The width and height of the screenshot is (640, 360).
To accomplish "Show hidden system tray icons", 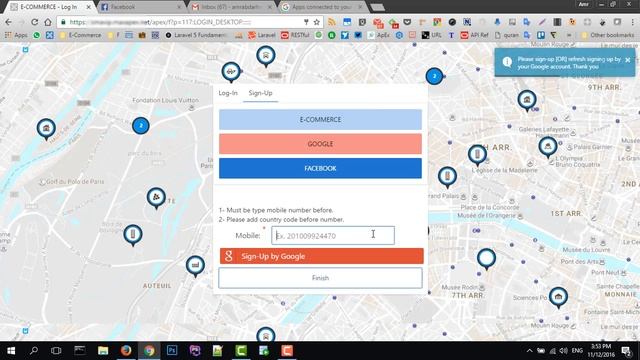I will (529, 351).
